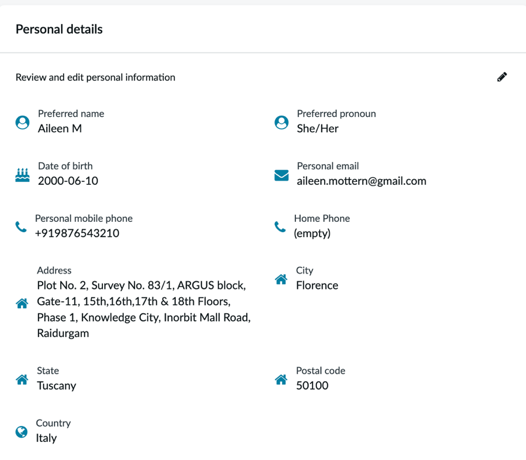Click the State house icon

pyautogui.click(x=22, y=380)
